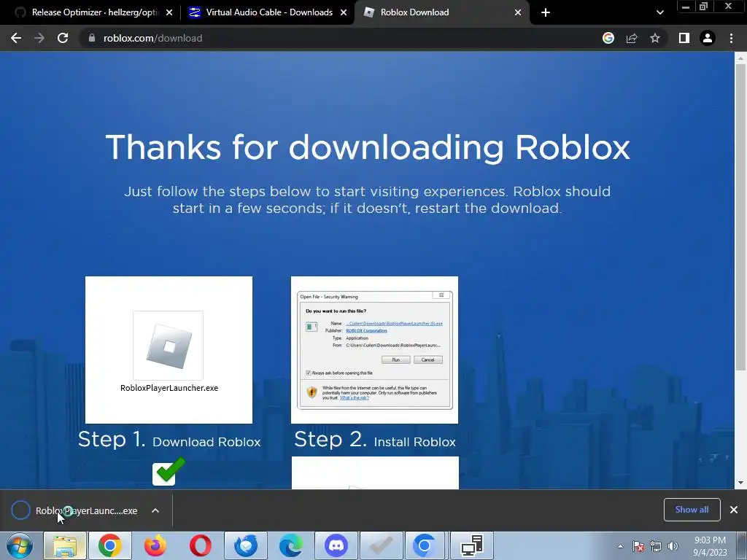Viewport: 747px width, 560px height.
Task: Click the page vertical scrollbar
Action: [x=740, y=217]
